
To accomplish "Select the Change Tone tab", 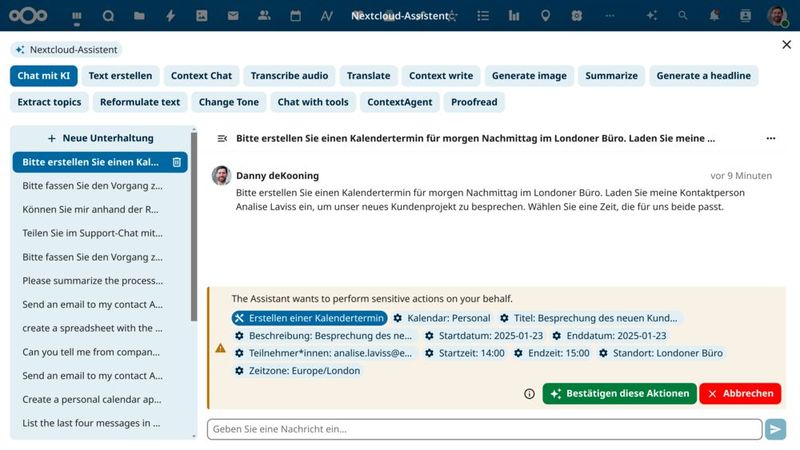I will tap(229, 102).
